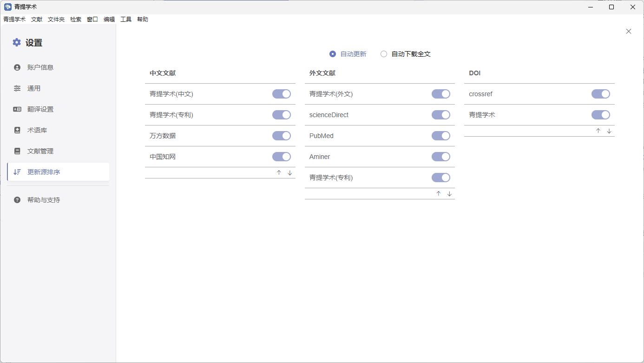The height and width of the screenshot is (363, 644).
Task: Click the 帮助与支持 question mark icon
Action: click(17, 200)
